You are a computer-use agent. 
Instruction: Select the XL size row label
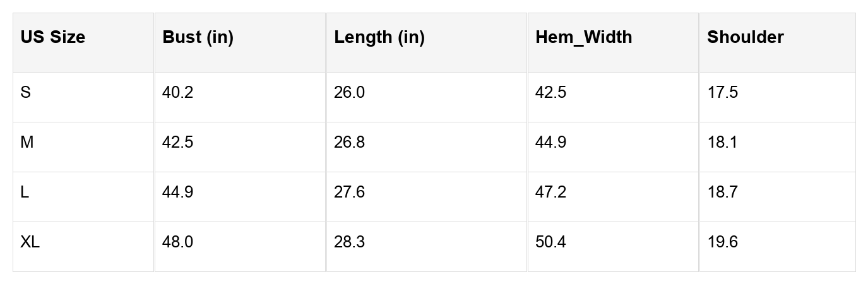[x=30, y=242]
